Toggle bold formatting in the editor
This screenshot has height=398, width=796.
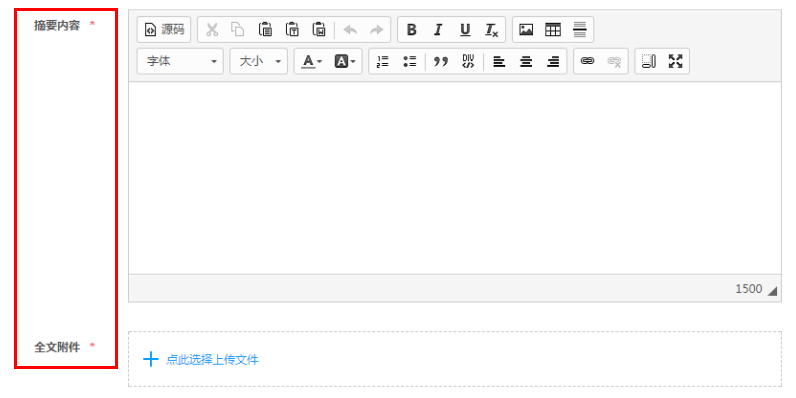pyautogui.click(x=412, y=30)
